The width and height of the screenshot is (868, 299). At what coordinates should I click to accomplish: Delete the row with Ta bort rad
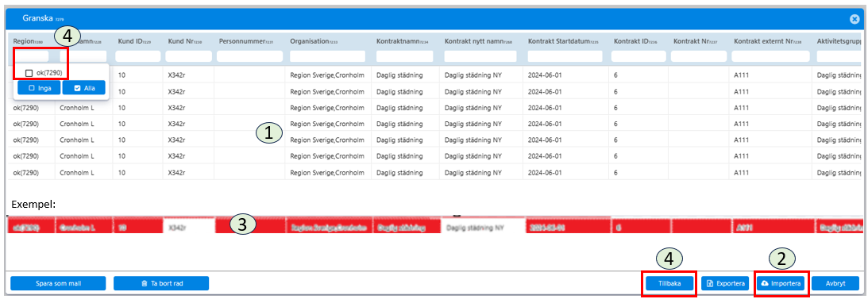click(161, 283)
